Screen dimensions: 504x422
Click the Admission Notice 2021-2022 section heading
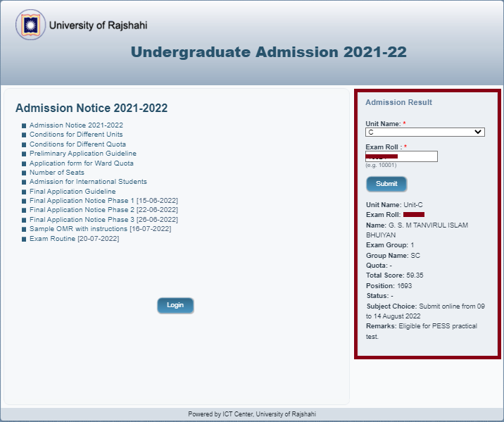pos(92,108)
